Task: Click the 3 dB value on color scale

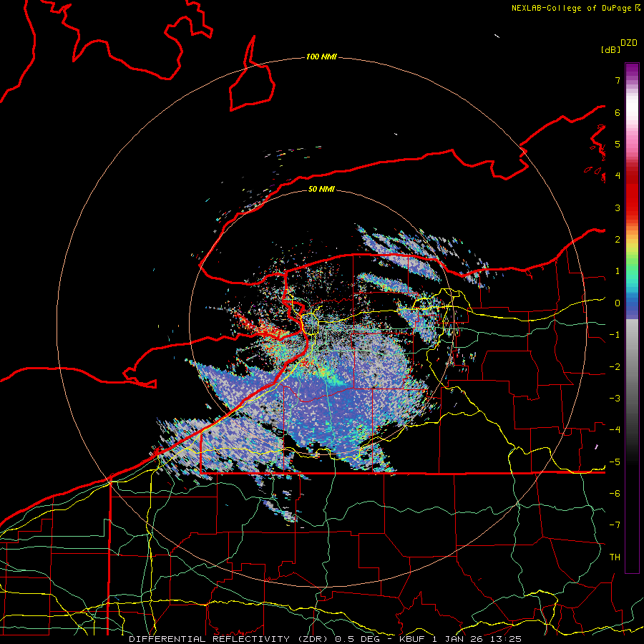Action: click(x=618, y=208)
